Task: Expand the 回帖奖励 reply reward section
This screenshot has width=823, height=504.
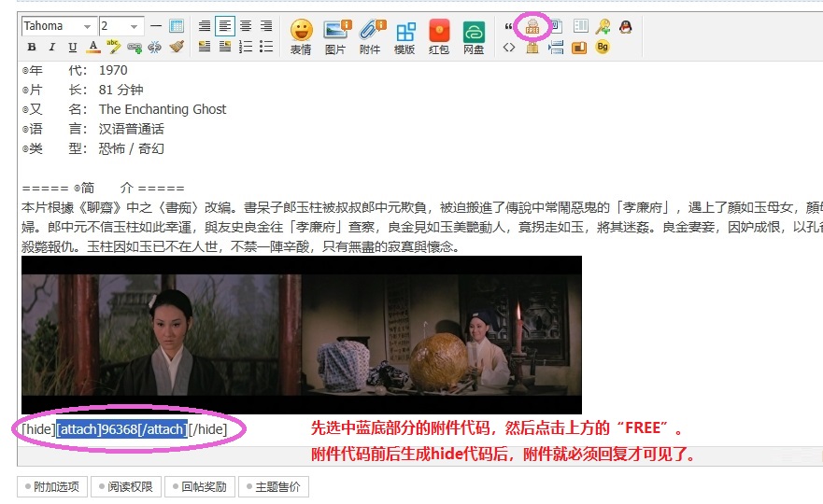Action: point(200,486)
